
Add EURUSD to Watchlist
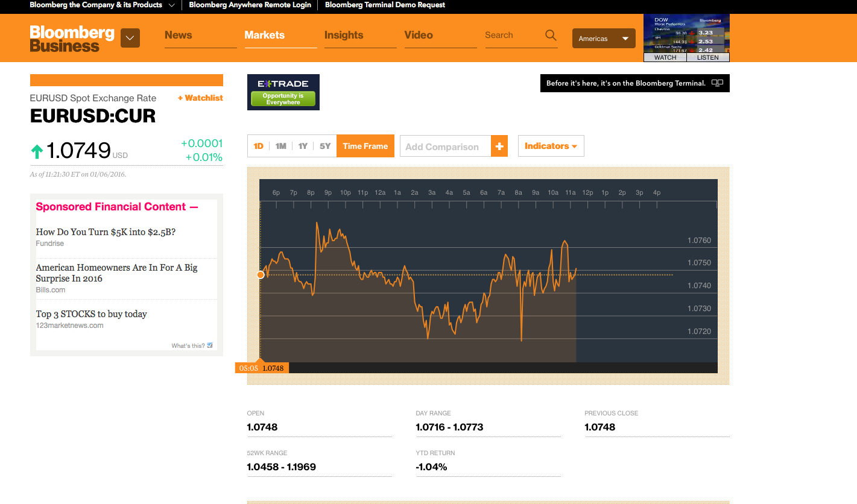tap(200, 98)
